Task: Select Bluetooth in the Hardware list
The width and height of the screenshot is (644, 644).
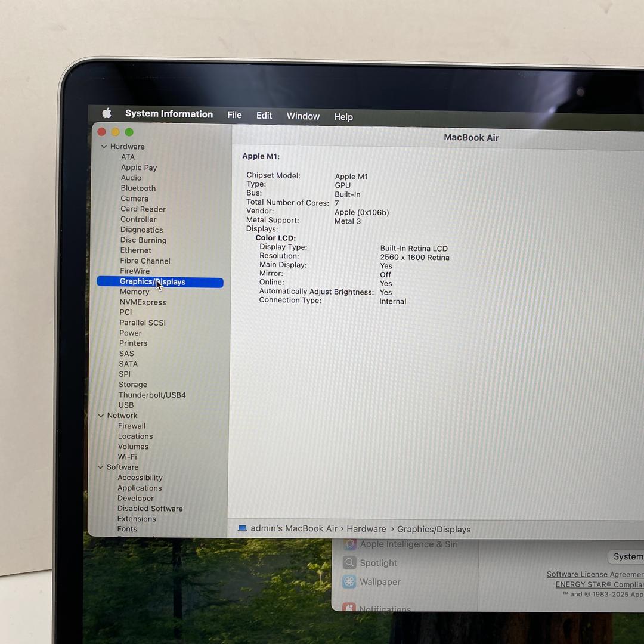Action: tap(138, 188)
